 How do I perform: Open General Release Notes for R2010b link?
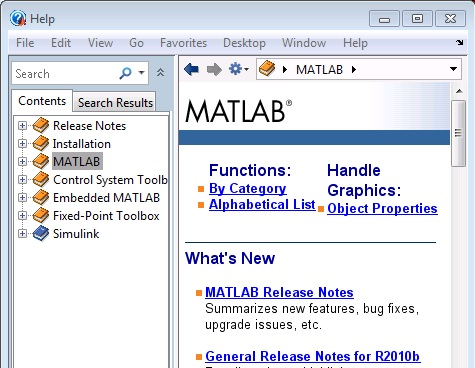312,356
